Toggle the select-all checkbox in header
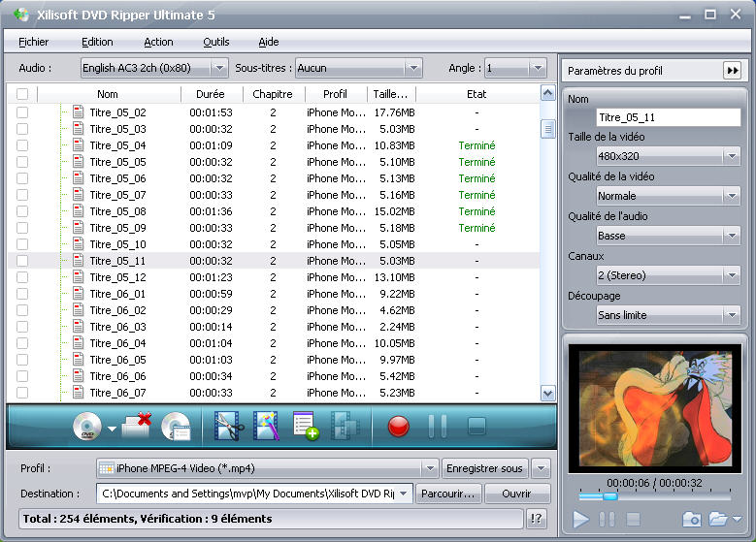This screenshot has height=542, width=756. pos(22,94)
